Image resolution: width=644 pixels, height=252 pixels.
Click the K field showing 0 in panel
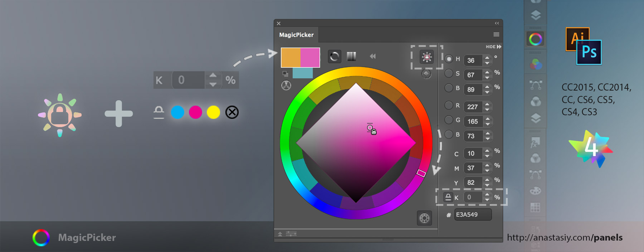(473, 197)
